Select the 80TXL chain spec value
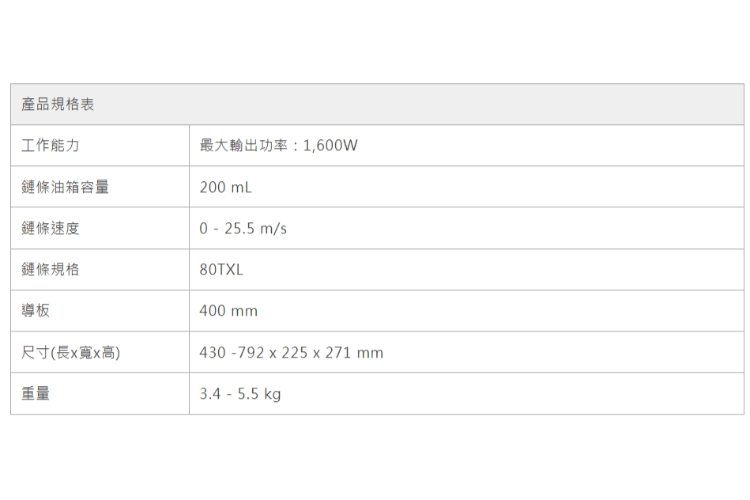The width and height of the screenshot is (750, 500). 221,270
